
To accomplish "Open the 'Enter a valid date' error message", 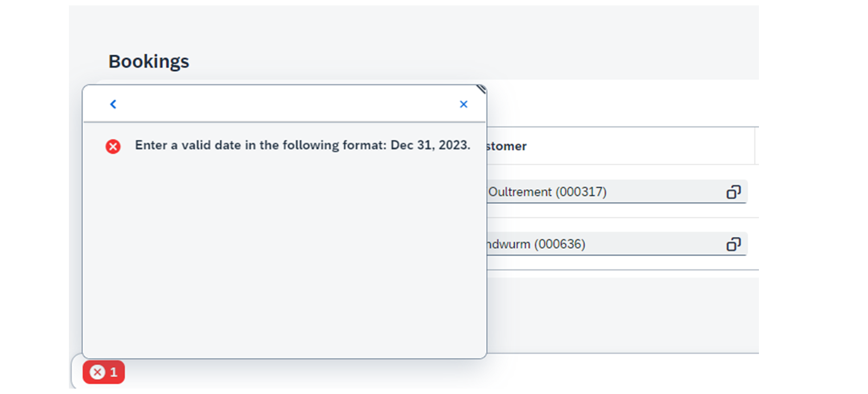I will (x=303, y=145).
